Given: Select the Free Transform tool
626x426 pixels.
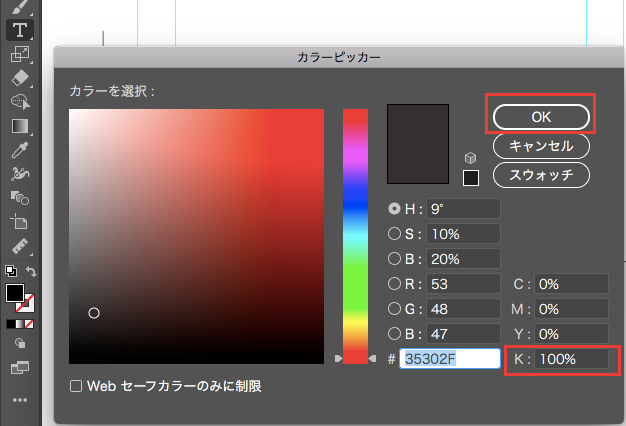Looking at the screenshot, I should tap(19, 54).
